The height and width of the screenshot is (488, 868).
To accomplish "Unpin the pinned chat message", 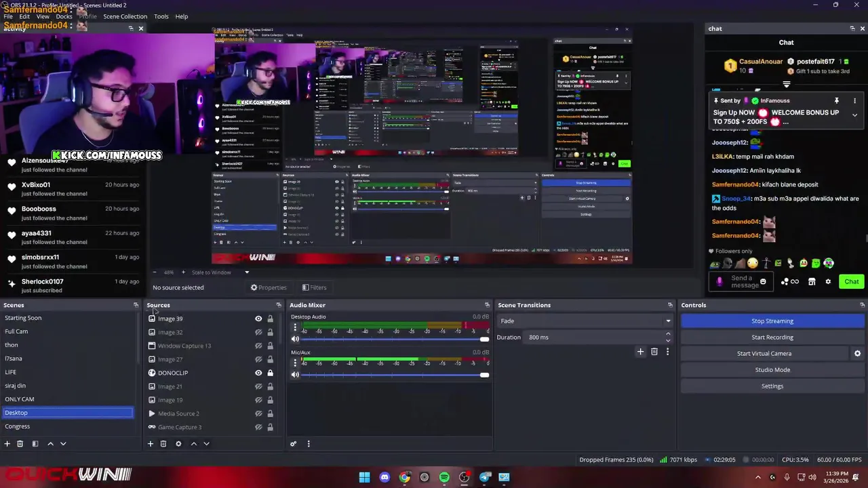I will 837,100.
